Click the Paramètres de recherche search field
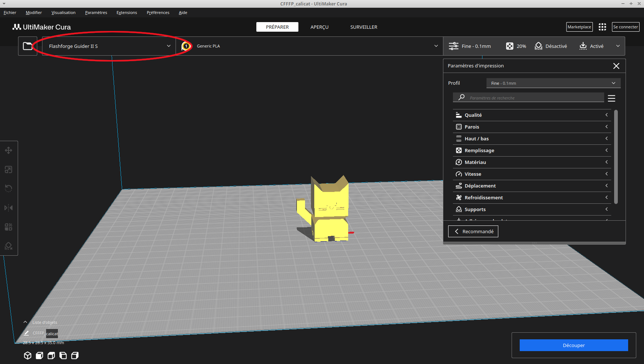The image size is (644, 364). (528, 98)
